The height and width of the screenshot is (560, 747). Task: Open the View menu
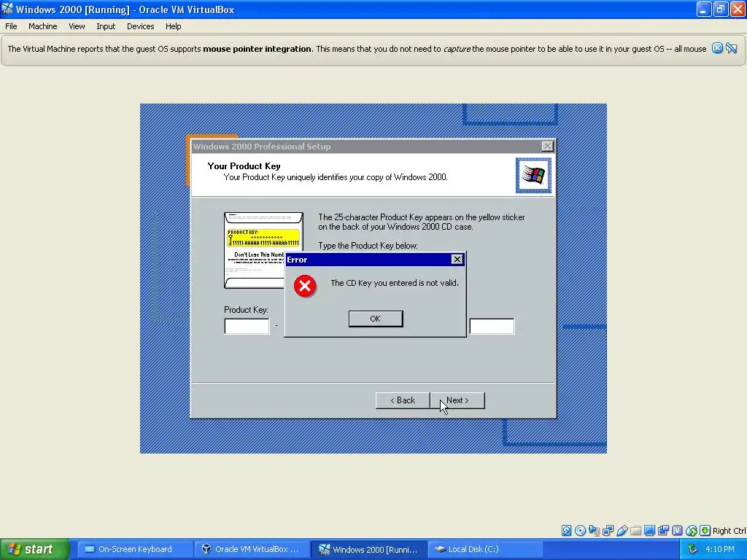pyautogui.click(x=77, y=26)
